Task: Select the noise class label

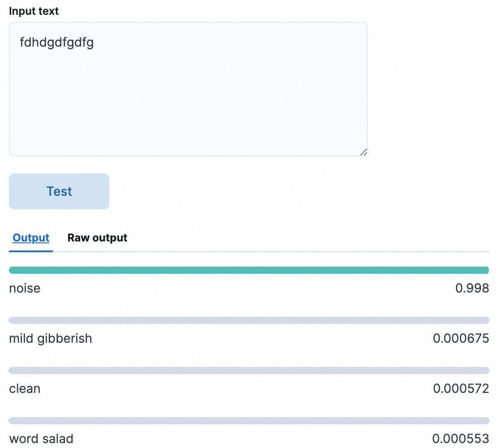Action: click(25, 288)
